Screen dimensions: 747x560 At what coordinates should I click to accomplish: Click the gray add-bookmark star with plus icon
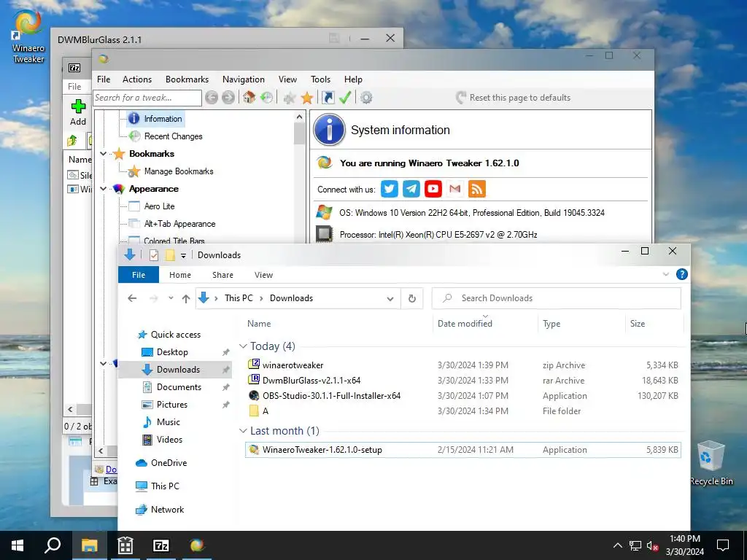tap(289, 98)
